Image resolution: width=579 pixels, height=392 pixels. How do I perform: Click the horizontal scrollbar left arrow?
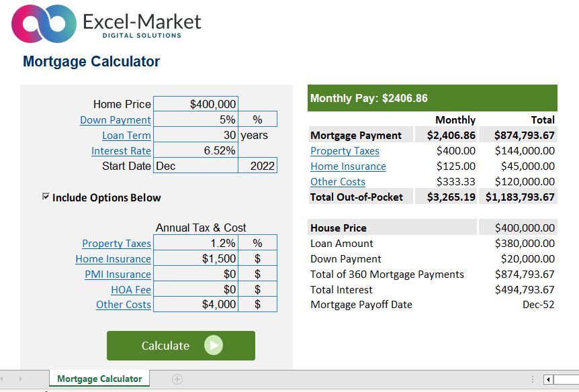(x=549, y=380)
